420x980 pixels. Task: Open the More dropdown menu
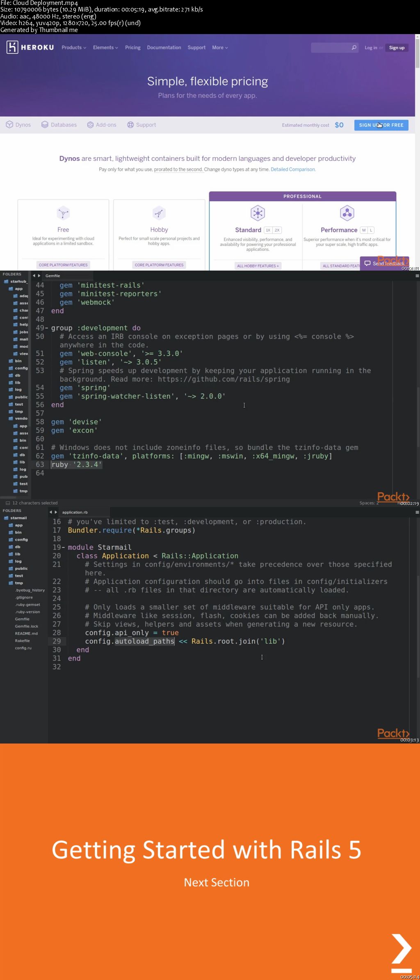(x=220, y=48)
